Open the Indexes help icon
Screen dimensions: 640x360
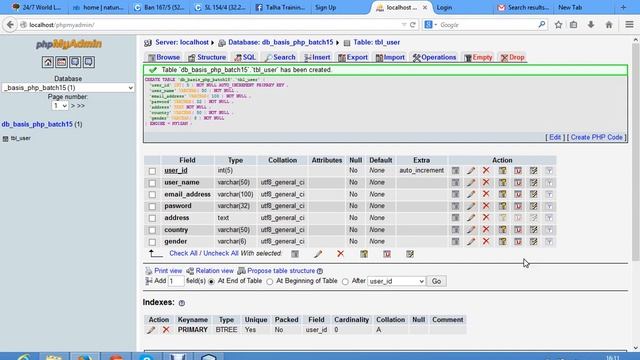pos(182,303)
